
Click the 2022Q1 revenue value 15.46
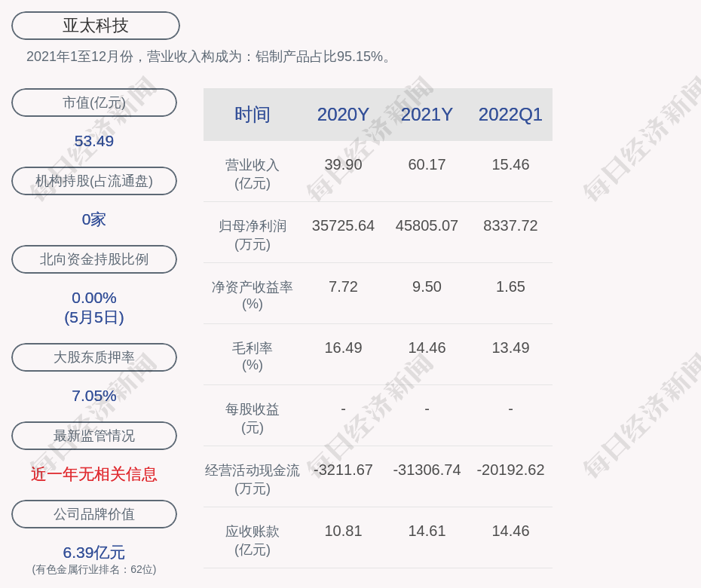point(510,164)
